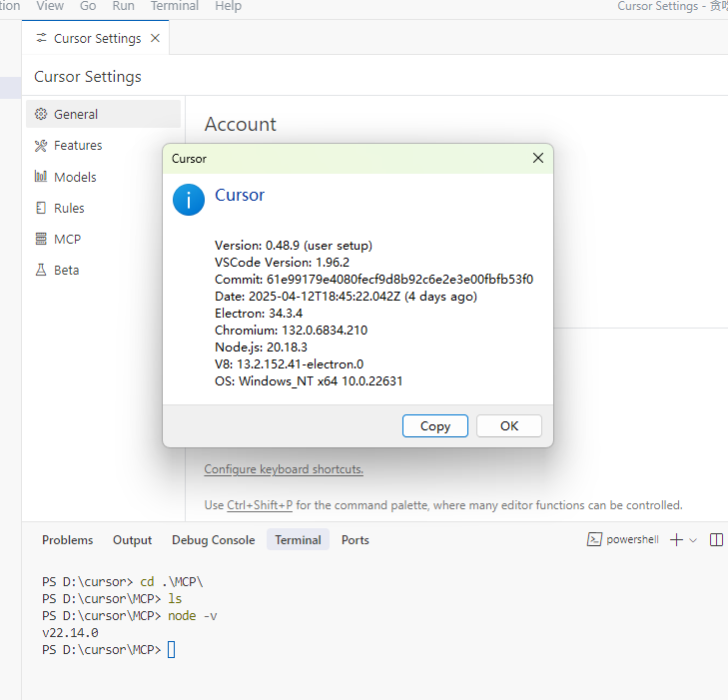The image size is (728, 700).
Task: Click the blue info icon in dialog
Action: click(x=189, y=200)
